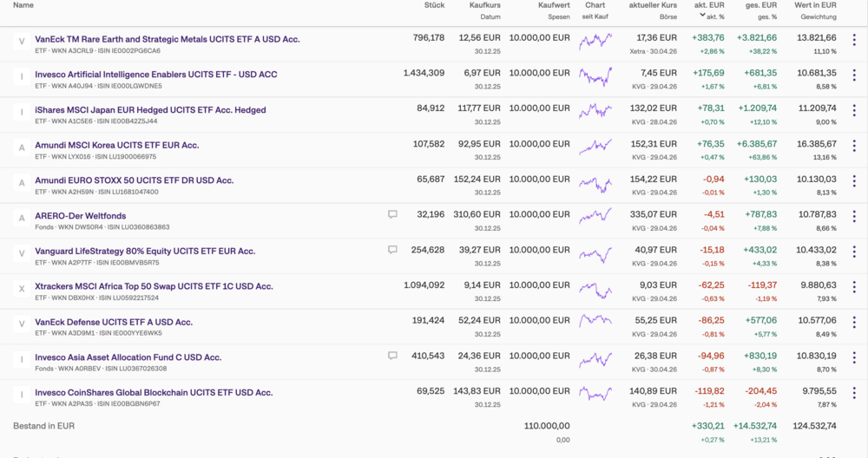Click the I logo of iShares MSCI Japan
Screen dimensions: 868x458
click(x=22, y=112)
